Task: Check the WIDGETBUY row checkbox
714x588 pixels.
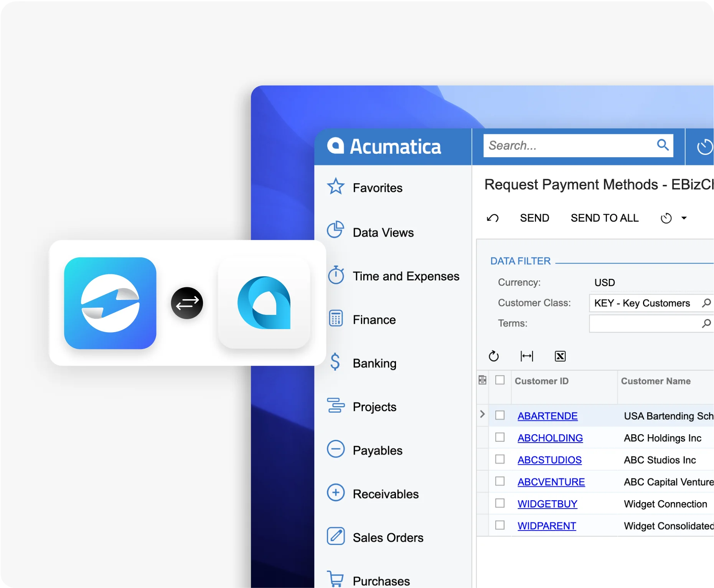Action: [500, 503]
